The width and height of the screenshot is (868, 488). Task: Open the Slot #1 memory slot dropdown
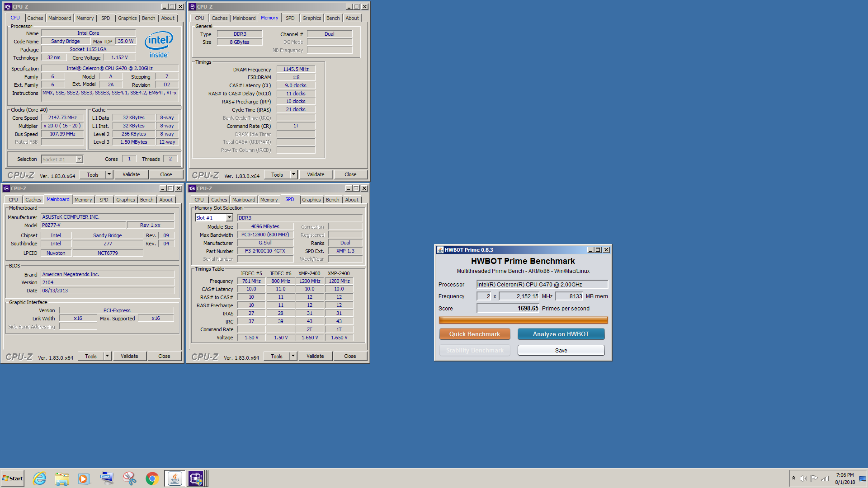(x=214, y=218)
